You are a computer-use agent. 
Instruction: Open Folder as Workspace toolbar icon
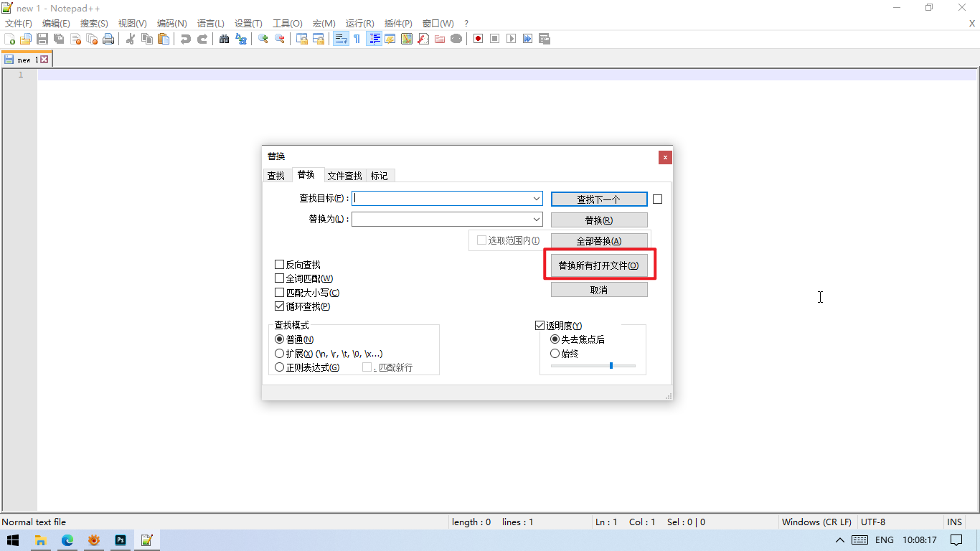coord(440,39)
